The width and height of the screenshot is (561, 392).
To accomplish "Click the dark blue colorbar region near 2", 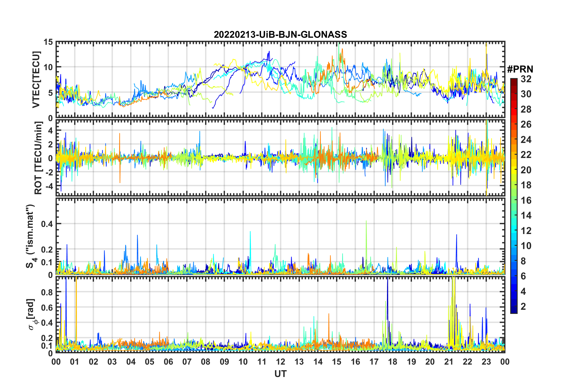I will [514, 307].
